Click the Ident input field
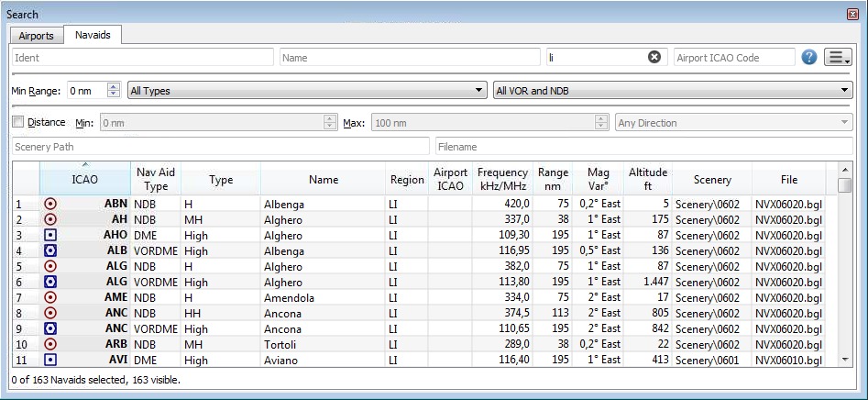 [143, 57]
